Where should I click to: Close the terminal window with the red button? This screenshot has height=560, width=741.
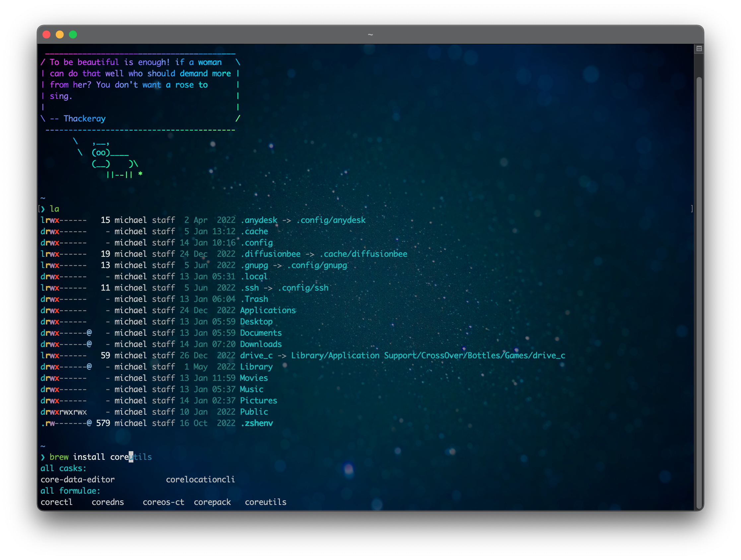[46, 35]
